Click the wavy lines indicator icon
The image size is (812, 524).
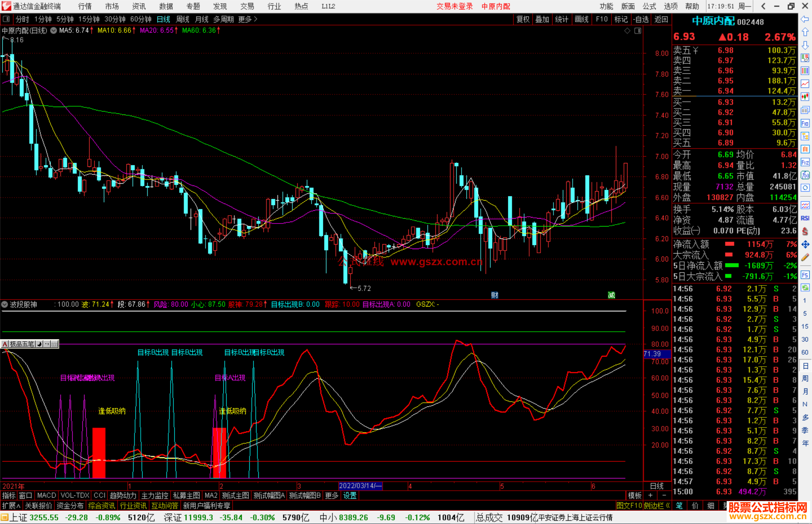point(805,205)
